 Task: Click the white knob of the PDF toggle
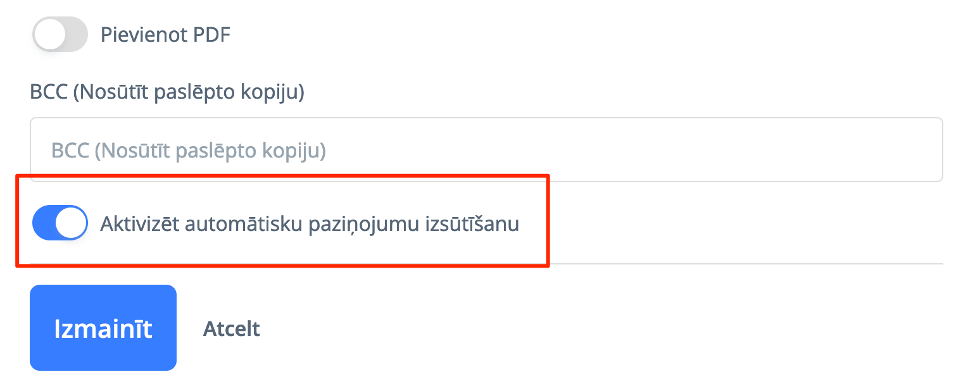[49, 35]
